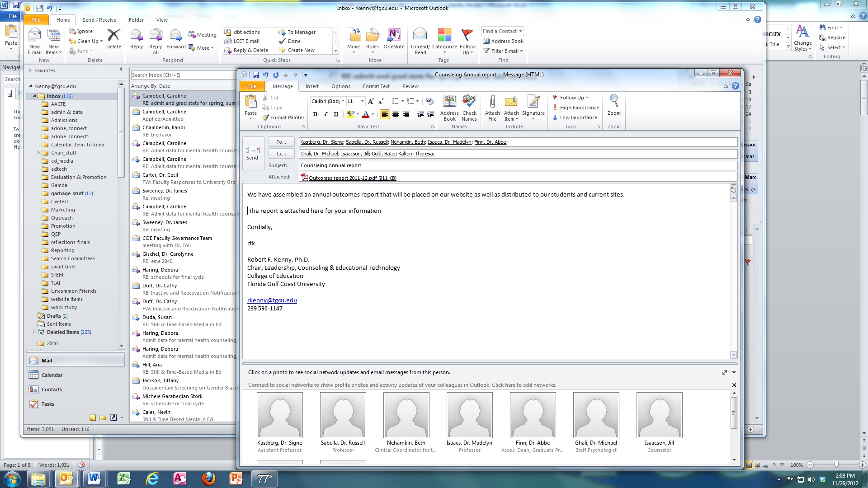Screen dimensions: 868x488
Task: Open text highlight color dropdown
Action: pos(358,114)
